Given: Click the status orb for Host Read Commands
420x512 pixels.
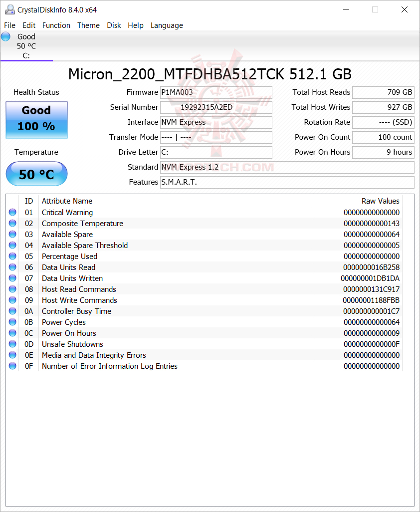Looking at the screenshot, I should point(12,289).
